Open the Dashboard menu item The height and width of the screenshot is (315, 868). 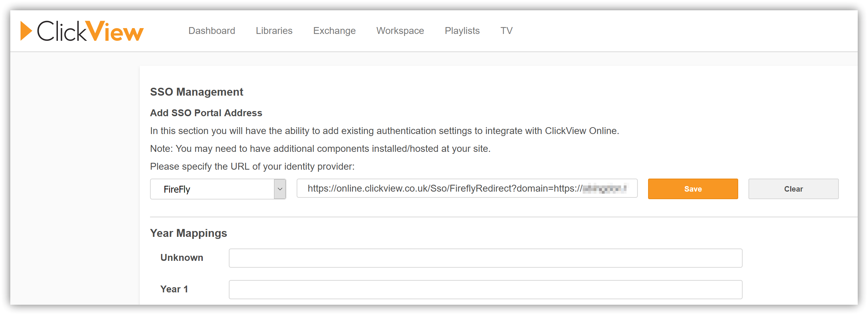pos(212,31)
